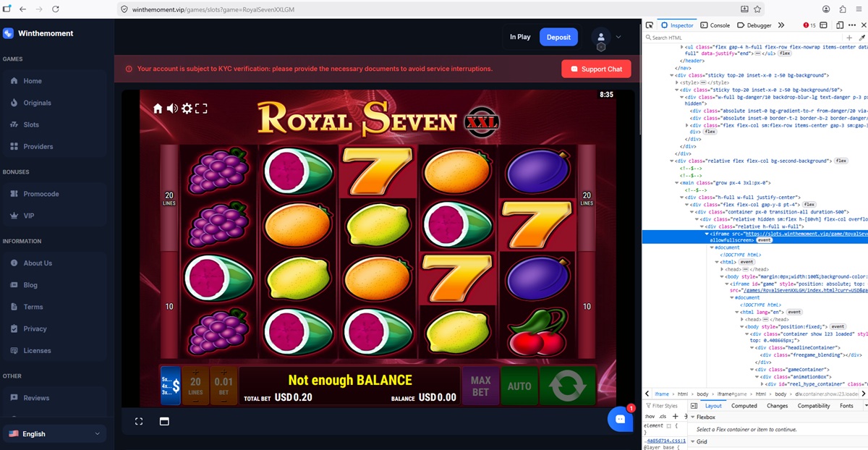Mute the slot game sound
The width and height of the screenshot is (868, 450).
pyautogui.click(x=172, y=109)
